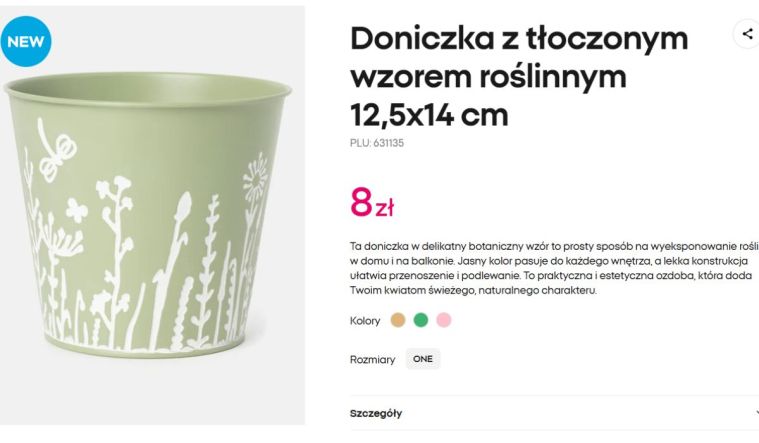Expand the Szczegóły section

554,413
